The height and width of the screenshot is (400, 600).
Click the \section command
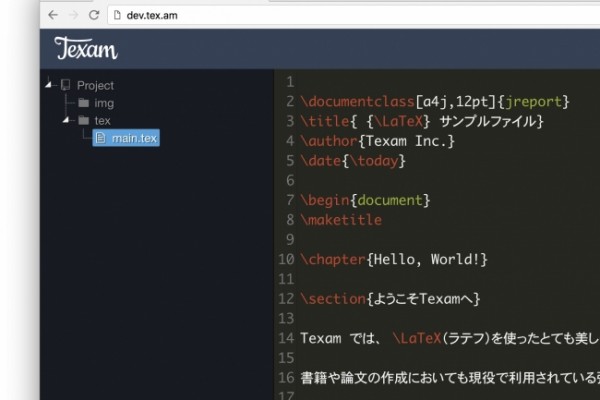(333, 299)
